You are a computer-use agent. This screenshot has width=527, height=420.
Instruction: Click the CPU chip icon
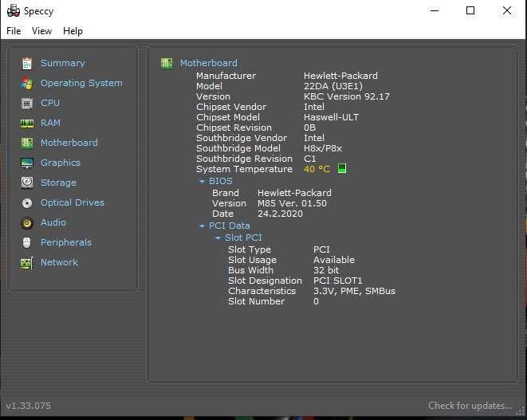tap(27, 103)
